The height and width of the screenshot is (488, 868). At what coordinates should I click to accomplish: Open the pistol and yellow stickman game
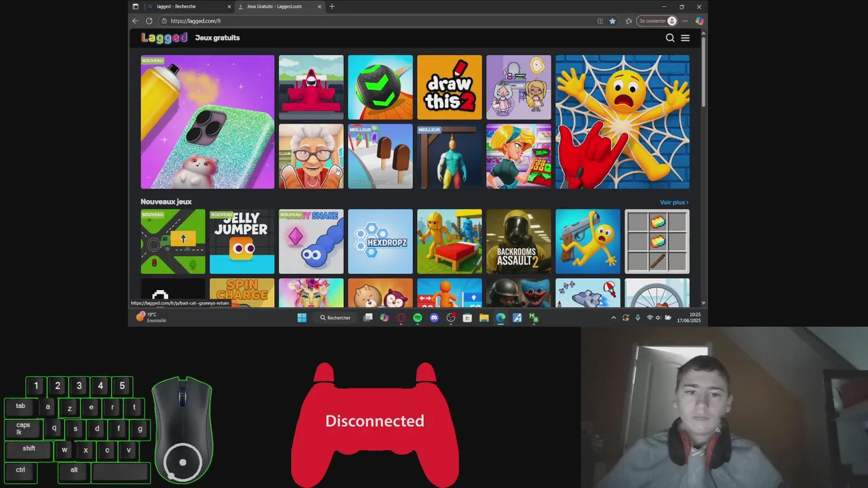588,241
